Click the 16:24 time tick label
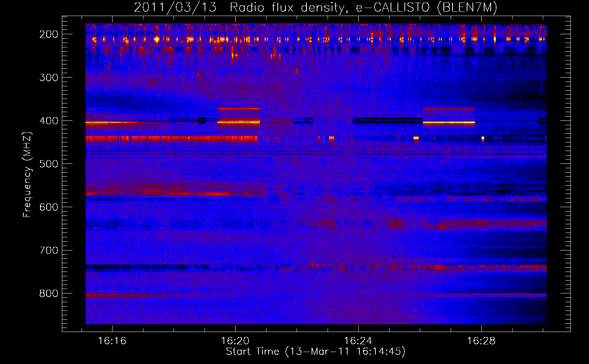The image size is (589, 364). [x=358, y=341]
